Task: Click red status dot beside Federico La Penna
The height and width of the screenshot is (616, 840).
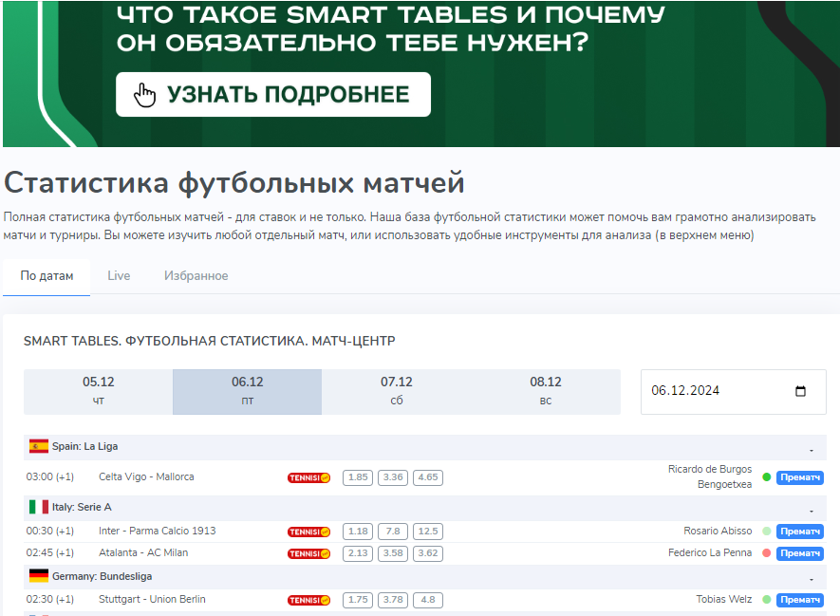Action: (767, 553)
